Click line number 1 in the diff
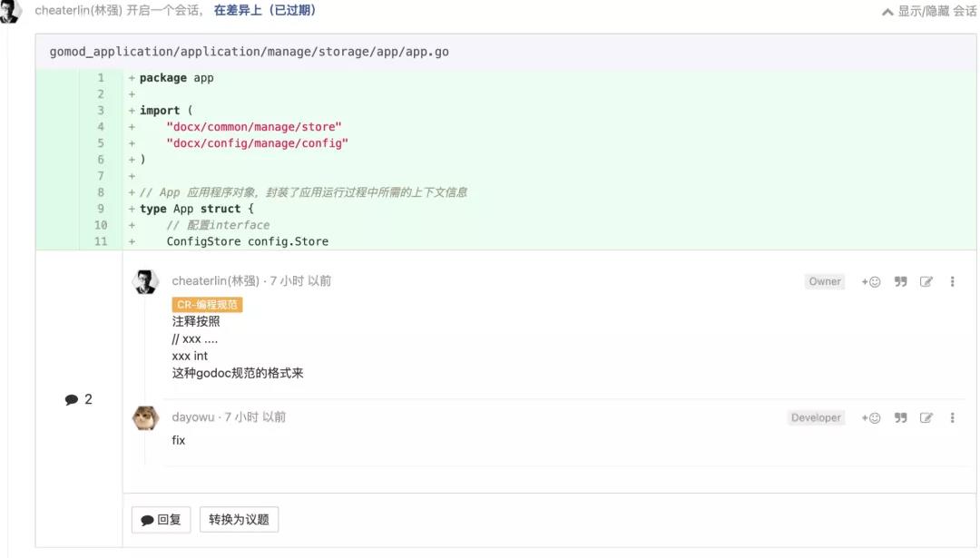Viewport: 980px width, 558px height. pos(101,78)
